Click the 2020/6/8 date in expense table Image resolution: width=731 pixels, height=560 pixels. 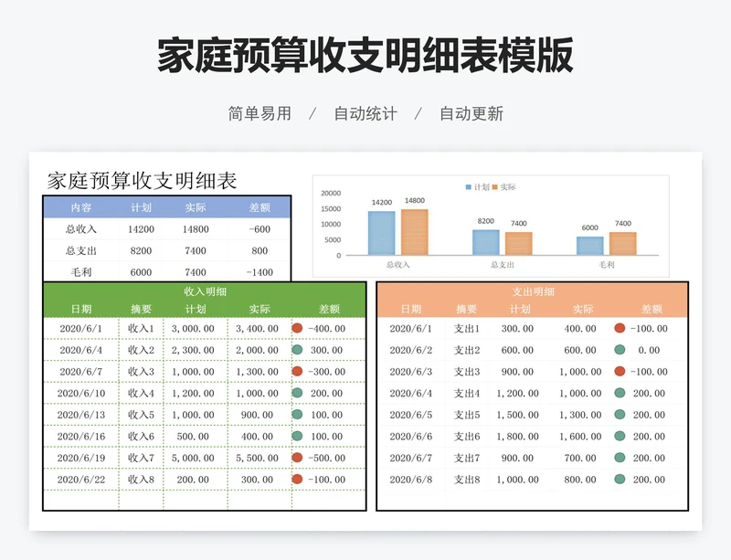coord(410,480)
